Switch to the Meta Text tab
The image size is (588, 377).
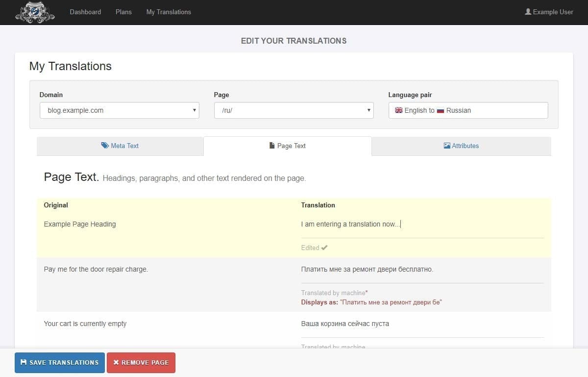[120, 146]
